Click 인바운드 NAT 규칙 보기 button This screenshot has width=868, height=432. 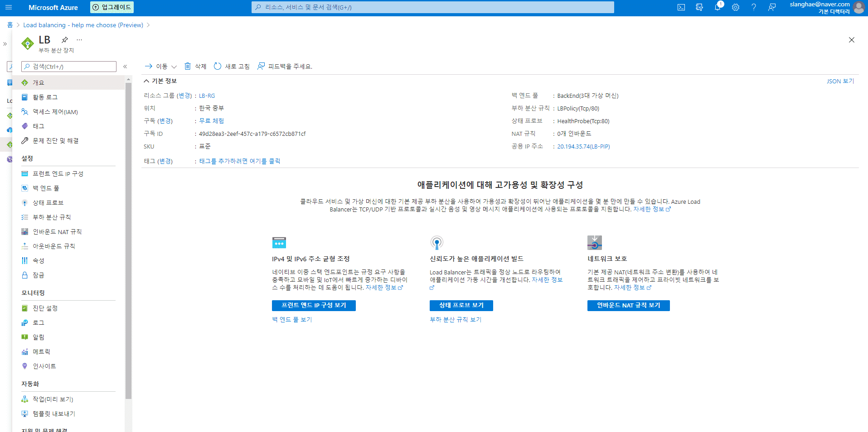[x=629, y=306]
